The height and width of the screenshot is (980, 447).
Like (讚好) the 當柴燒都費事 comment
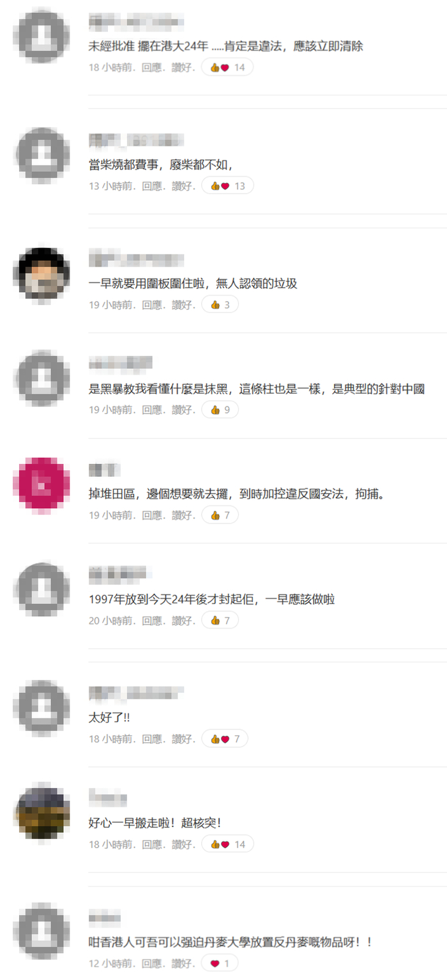(x=183, y=186)
